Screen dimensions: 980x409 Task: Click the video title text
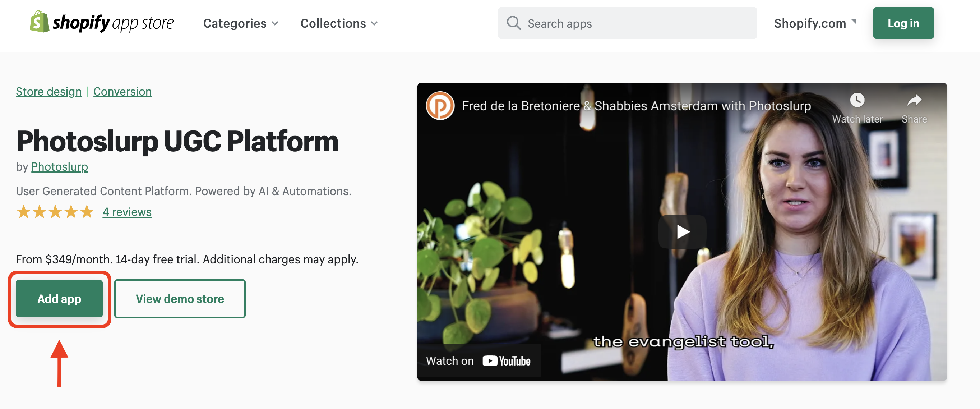636,106
